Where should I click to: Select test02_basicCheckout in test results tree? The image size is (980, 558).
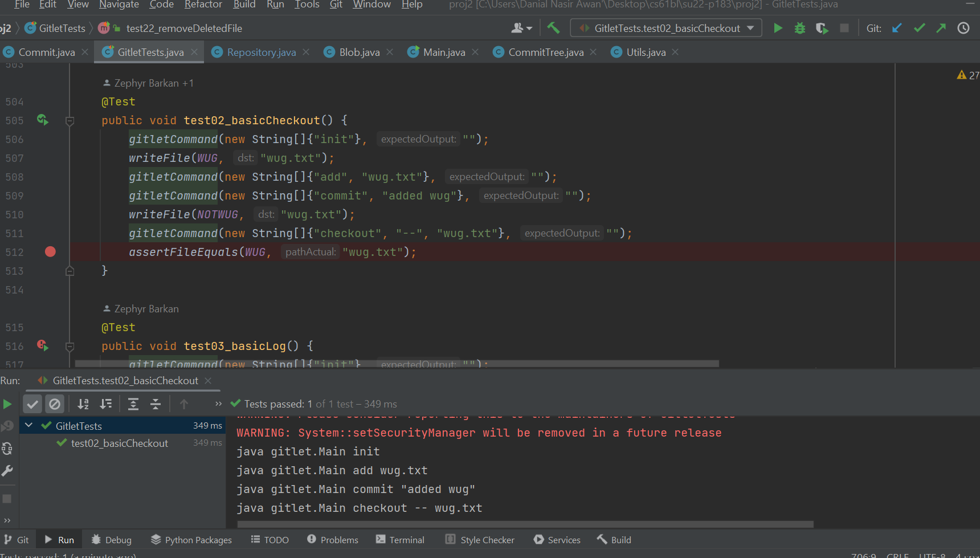(119, 443)
